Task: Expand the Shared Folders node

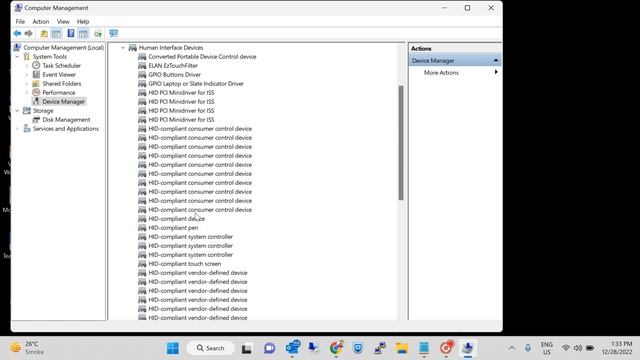Action: pyautogui.click(x=27, y=84)
